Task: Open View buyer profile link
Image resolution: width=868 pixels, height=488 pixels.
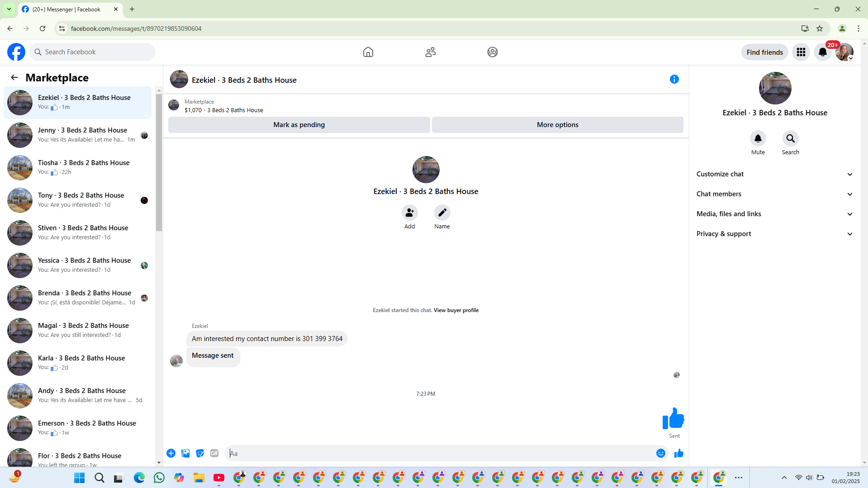Action: coord(456,310)
